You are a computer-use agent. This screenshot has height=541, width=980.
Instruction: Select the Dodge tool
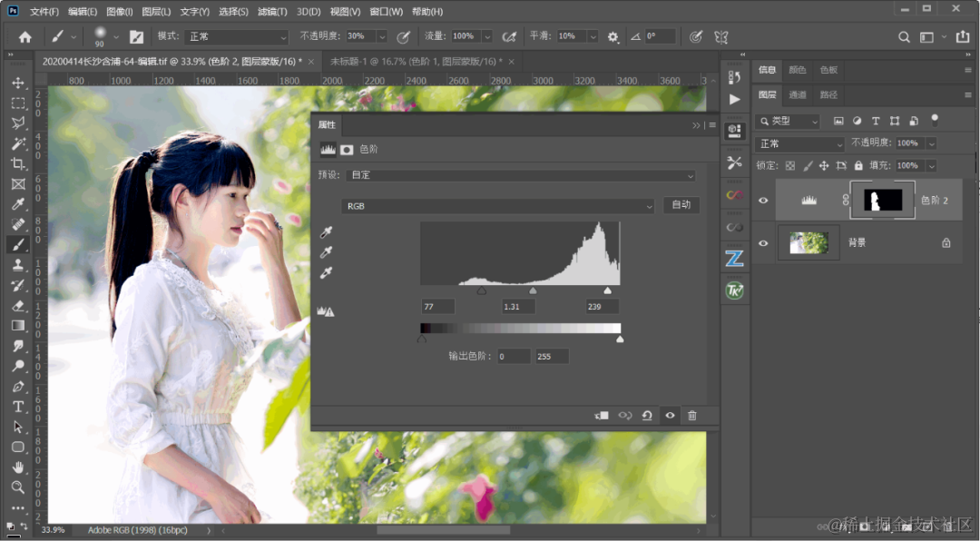(18, 366)
